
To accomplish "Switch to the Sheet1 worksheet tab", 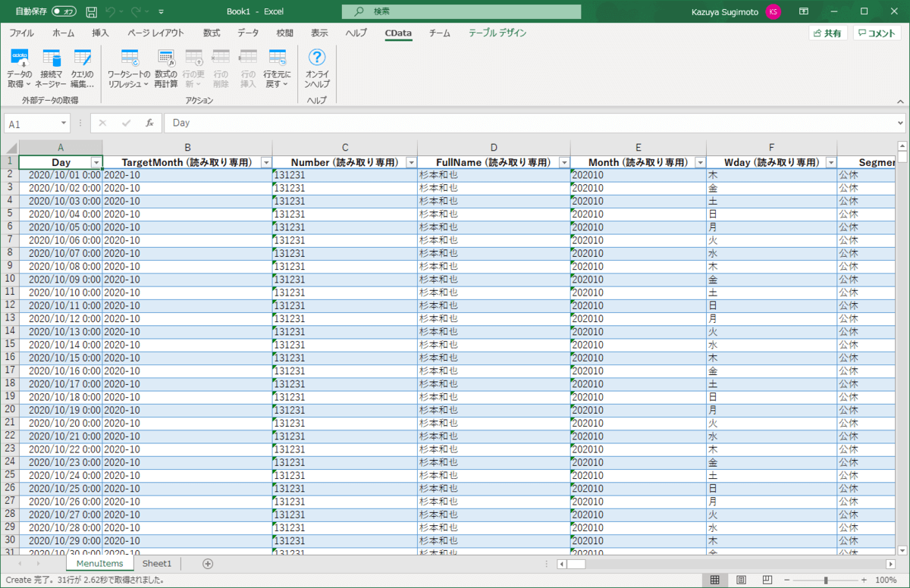I will (x=157, y=564).
